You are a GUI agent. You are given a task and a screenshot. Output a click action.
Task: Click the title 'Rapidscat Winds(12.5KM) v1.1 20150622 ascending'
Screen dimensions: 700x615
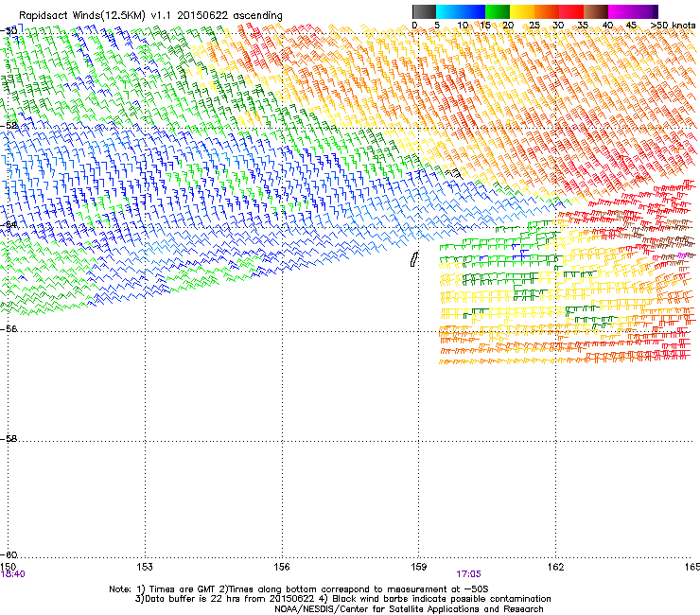click(x=150, y=16)
